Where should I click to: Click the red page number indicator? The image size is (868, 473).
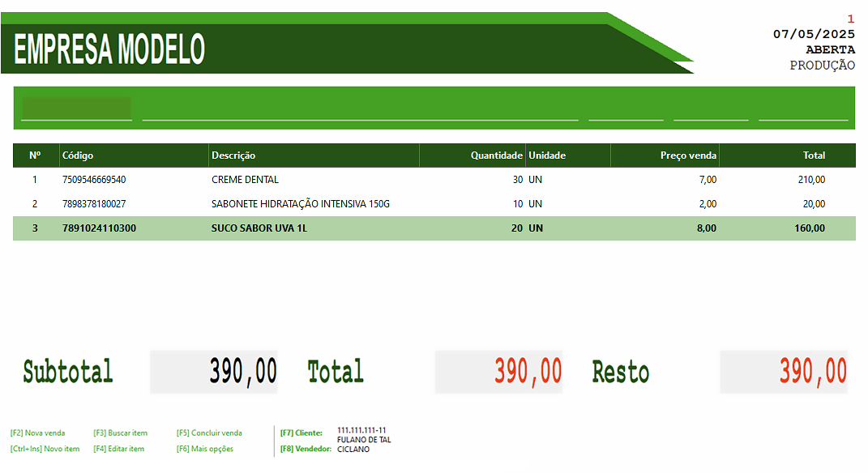tap(849, 18)
